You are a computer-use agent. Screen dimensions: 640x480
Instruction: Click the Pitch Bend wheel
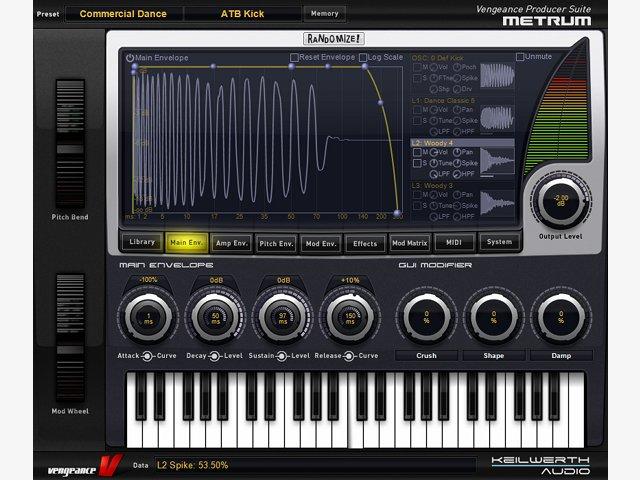[70, 144]
